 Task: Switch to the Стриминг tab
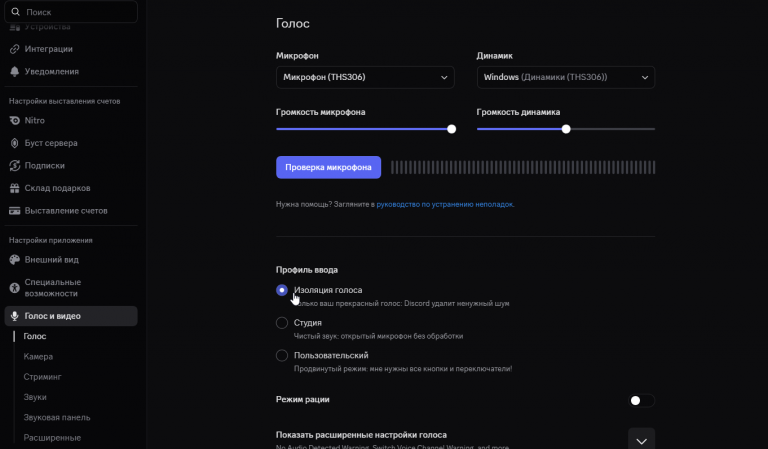(x=43, y=377)
